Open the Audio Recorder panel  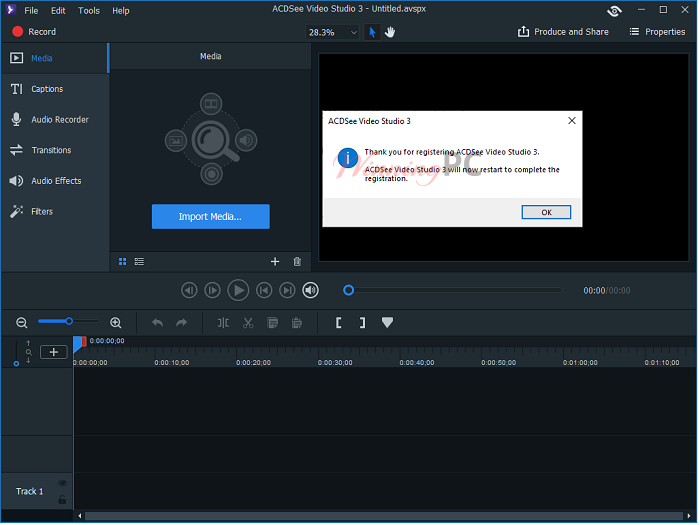point(54,120)
